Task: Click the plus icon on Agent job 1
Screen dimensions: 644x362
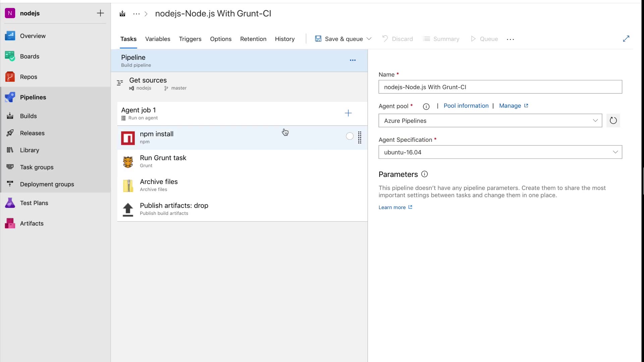Action: pyautogui.click(x=348, y=113)
